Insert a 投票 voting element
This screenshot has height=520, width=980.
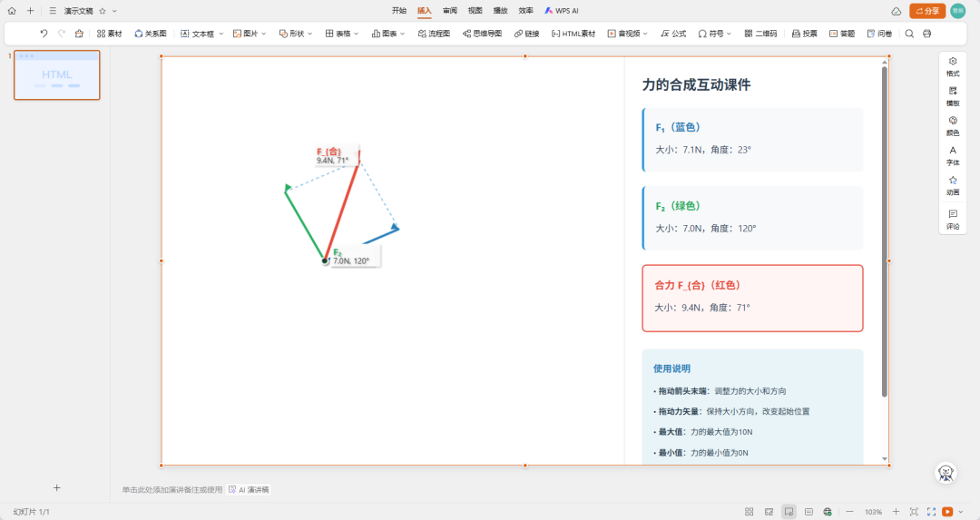point(804,34)
